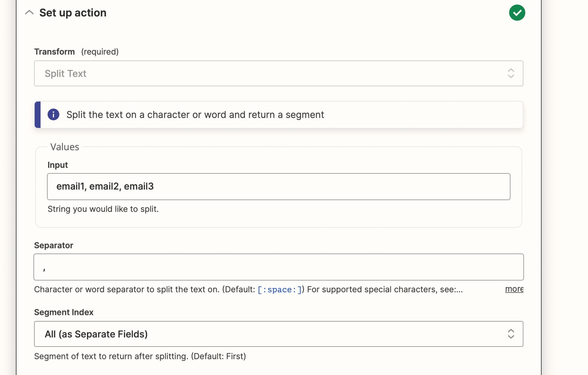The image size is (588, 375).
Task: Click the info banner about splitting text
Action: click(x=278, y=115)
